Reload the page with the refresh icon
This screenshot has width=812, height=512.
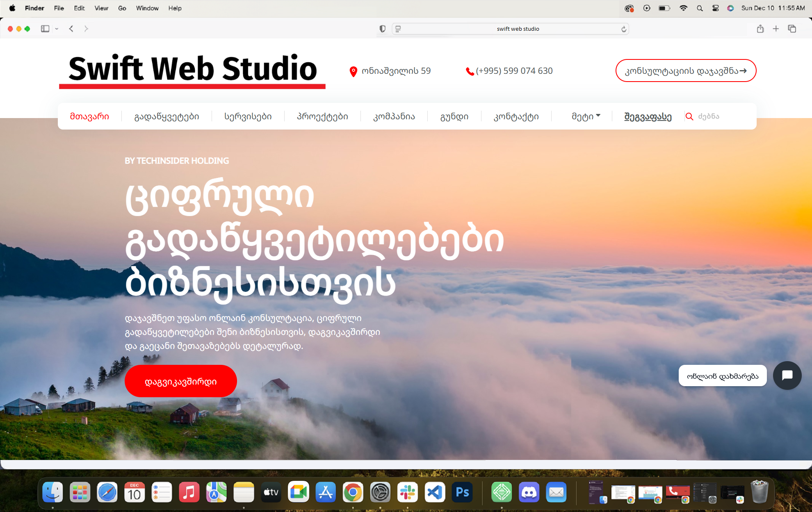(623, 29)
